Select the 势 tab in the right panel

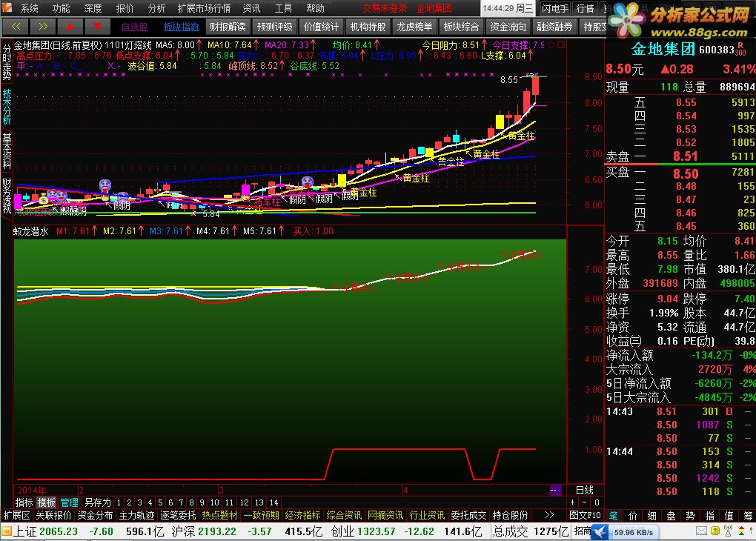tap(690, 515)
